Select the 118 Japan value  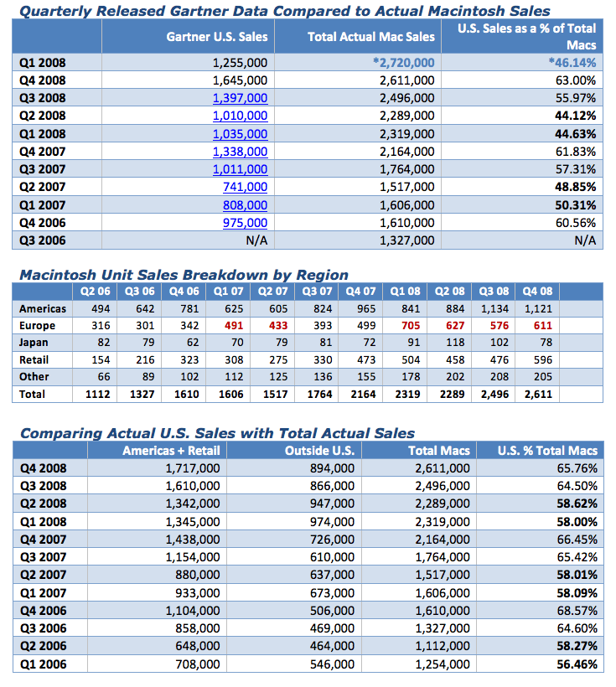[x=456, y=343]
